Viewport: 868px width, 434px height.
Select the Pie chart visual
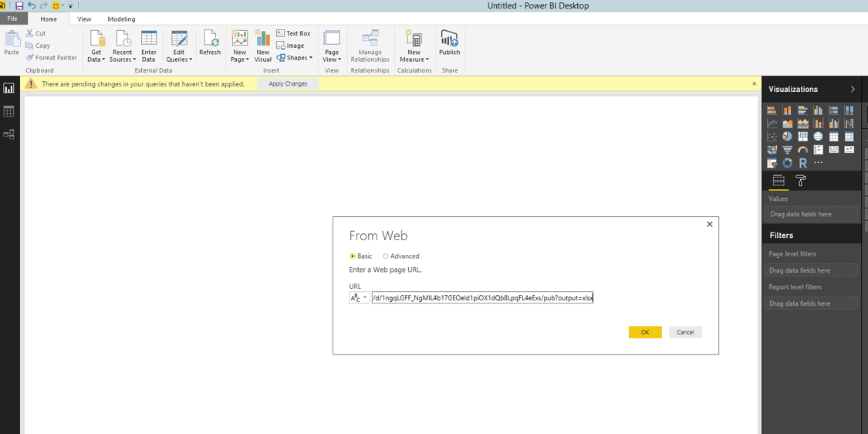tap(787, 137)
